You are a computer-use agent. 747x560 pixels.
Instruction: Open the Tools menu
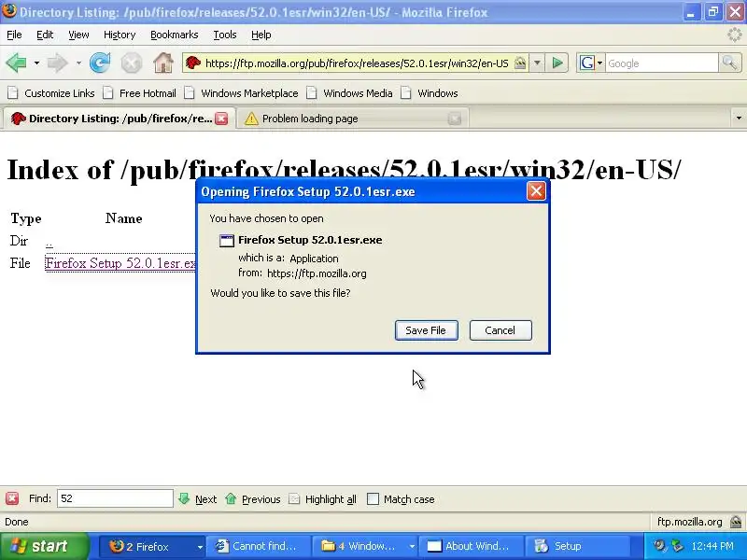click(225, 35)
